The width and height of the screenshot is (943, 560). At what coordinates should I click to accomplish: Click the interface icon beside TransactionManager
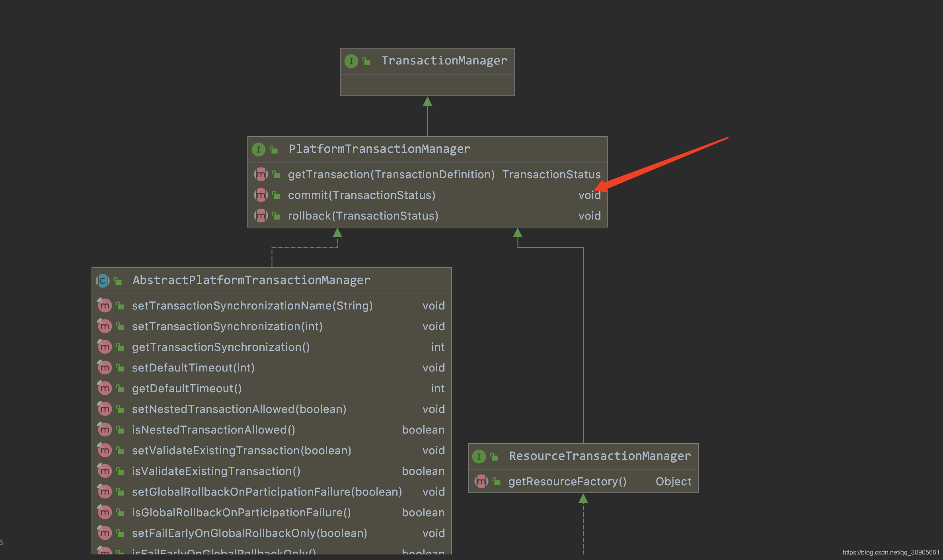click(351, 61)
